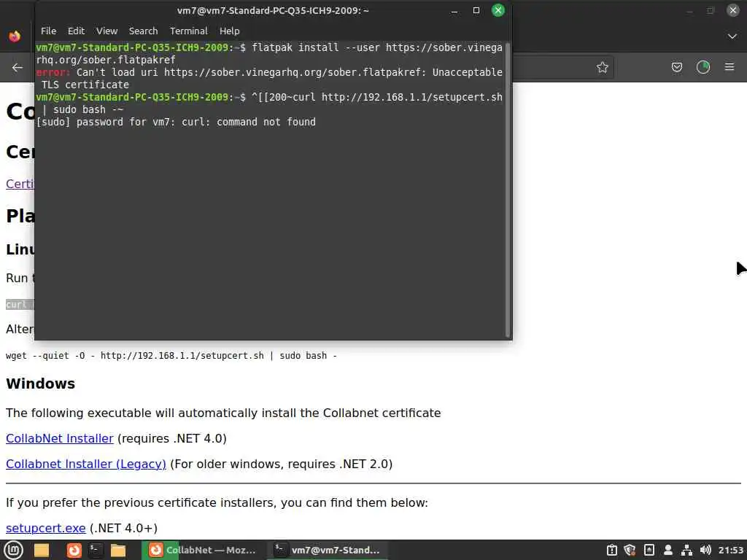The width and height of the screenshot is (747, 560).
Task: Open the network connections tray icon
Action: [686, 550]
